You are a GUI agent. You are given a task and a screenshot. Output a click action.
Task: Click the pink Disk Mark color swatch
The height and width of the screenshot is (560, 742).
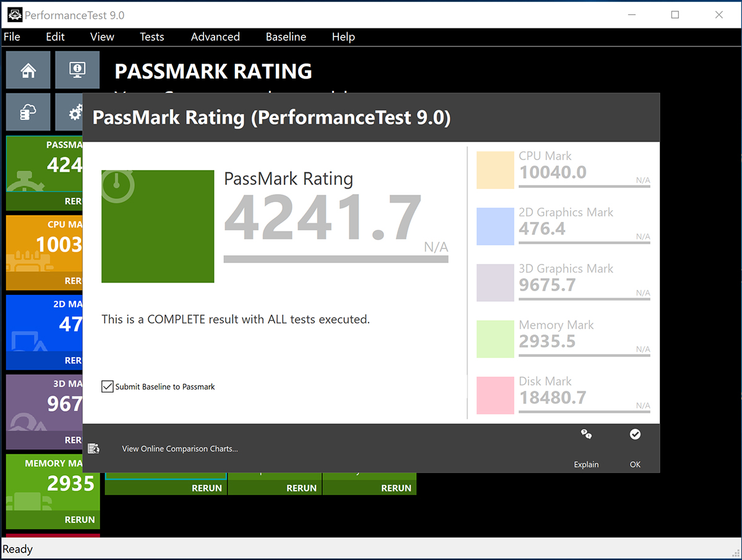(495, 396)
